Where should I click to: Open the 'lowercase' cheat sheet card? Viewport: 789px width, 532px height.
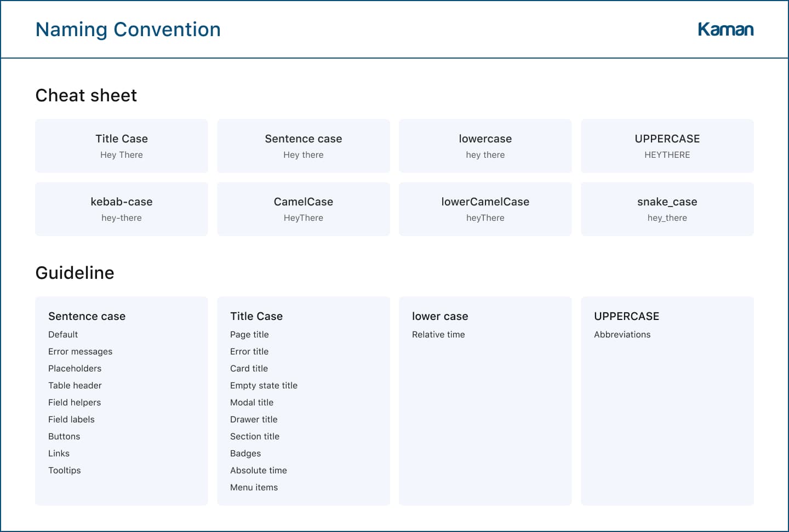click(485, 146)
